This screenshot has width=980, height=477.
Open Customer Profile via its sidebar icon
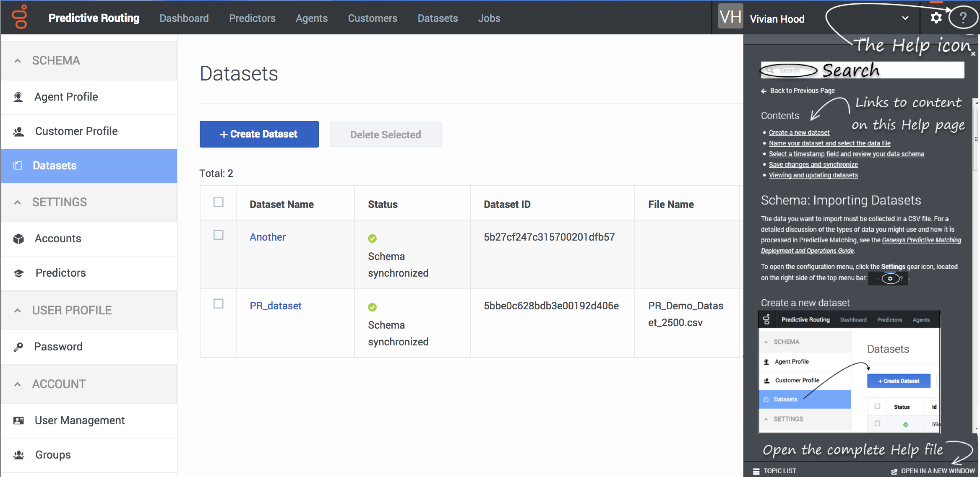click(18, 131)
